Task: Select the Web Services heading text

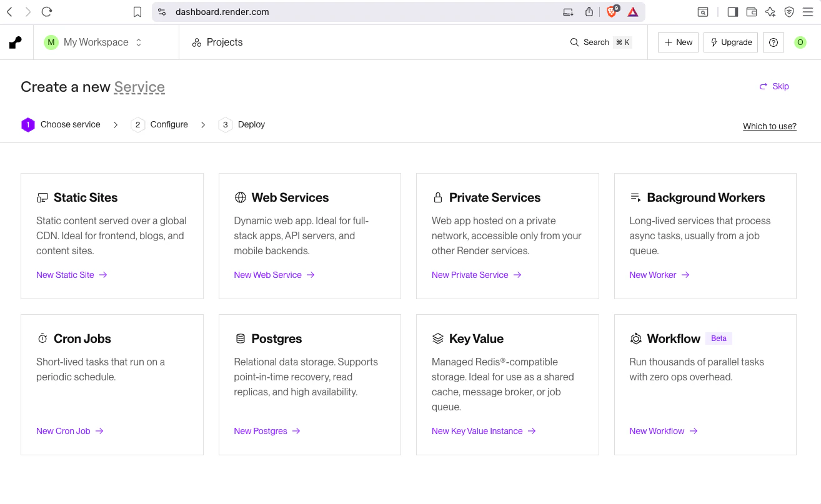Action: pos(290,198)
